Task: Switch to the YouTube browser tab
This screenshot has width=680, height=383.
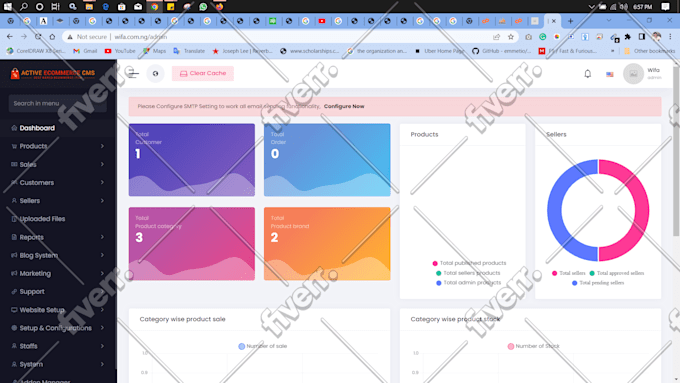Action: click(322, 21)
